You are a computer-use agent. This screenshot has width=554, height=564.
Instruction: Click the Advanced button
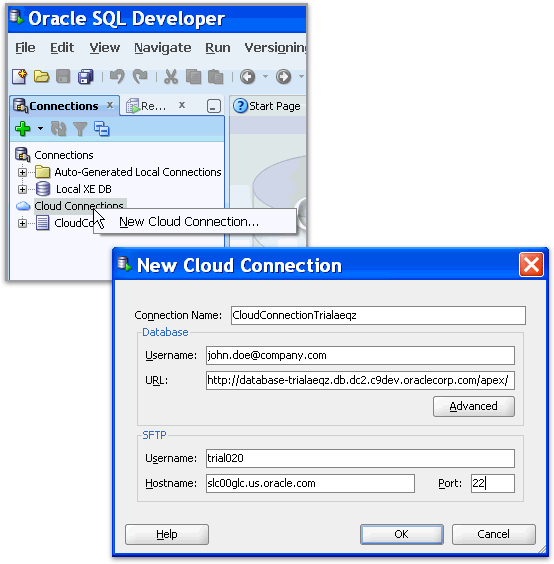[x=474, y=406]
